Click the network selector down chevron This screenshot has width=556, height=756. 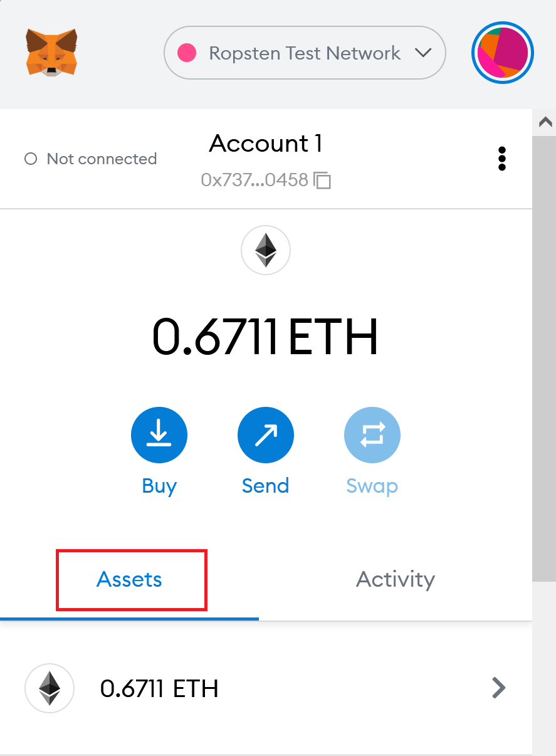[x=424, y=53]
